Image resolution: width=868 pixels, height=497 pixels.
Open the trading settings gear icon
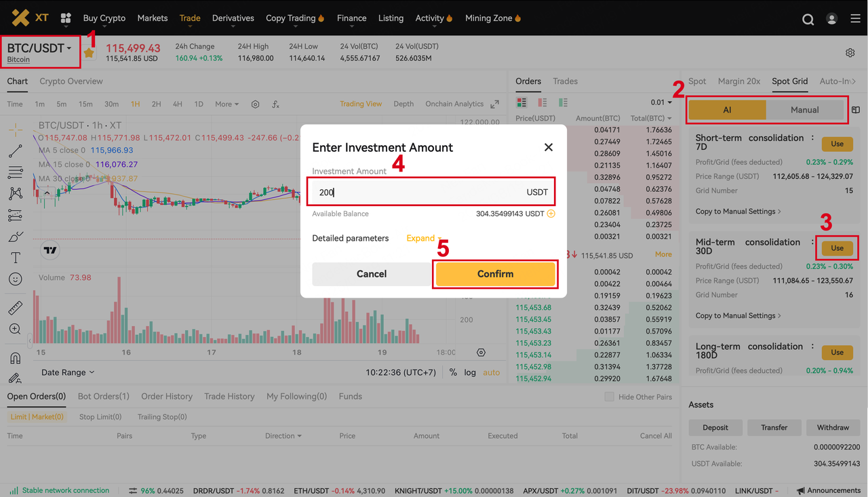click(x=850, y=53)
